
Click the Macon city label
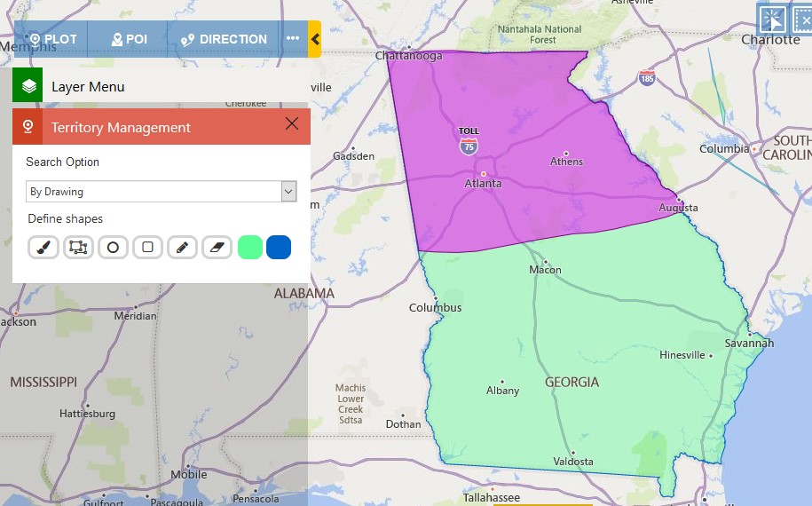[x=545, y=270]
